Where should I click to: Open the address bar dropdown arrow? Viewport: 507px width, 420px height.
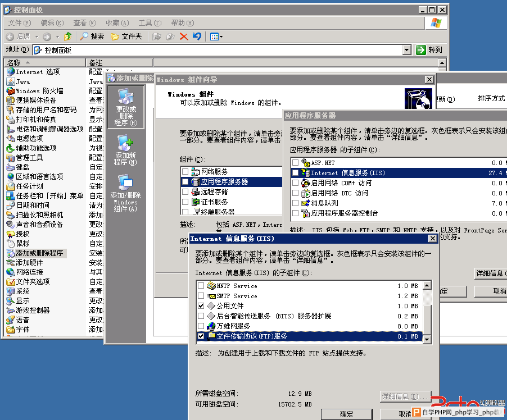[x=407, y=50]
